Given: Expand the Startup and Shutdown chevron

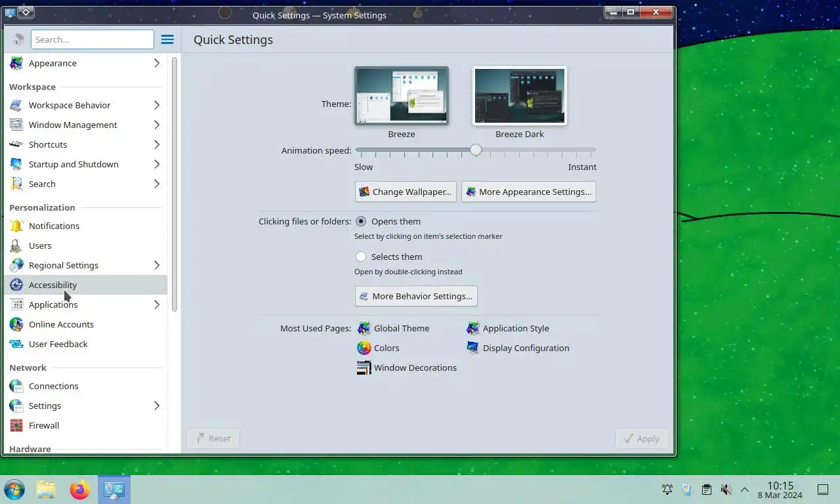Looking at the screenshot, I should pyautogui.click(x=157, y=164).
